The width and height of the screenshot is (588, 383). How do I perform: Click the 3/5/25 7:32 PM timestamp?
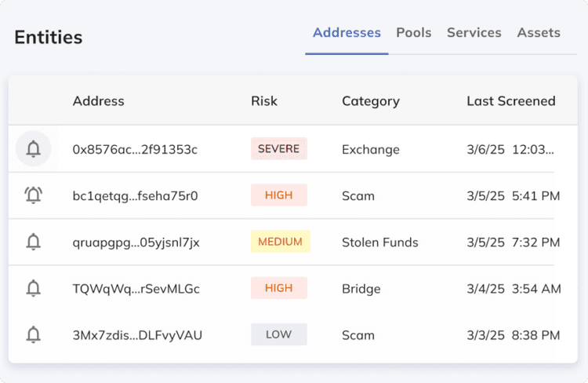coord(514,243)
